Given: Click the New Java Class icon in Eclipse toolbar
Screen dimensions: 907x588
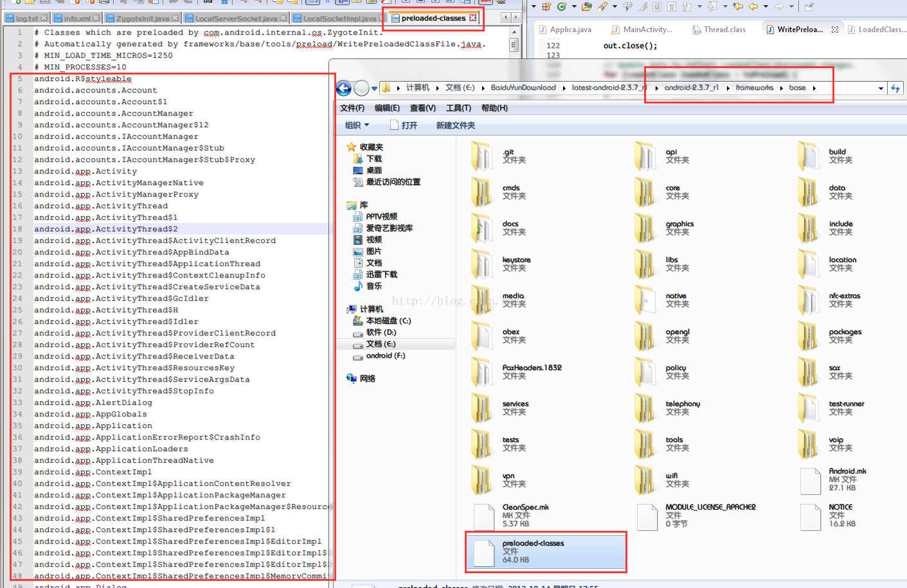Looking at the screenshot, I should tap(562, 6).
